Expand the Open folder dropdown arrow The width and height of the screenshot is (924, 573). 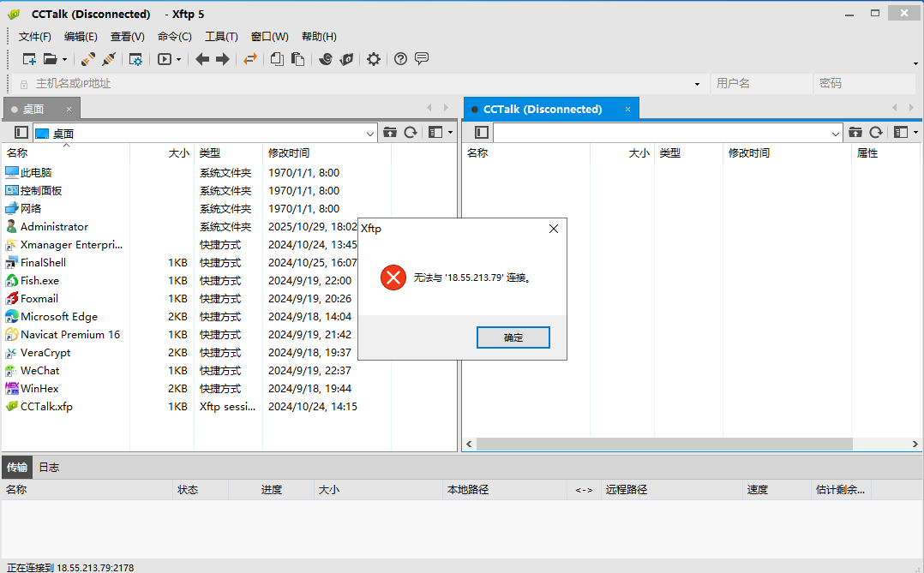(64, 60)
